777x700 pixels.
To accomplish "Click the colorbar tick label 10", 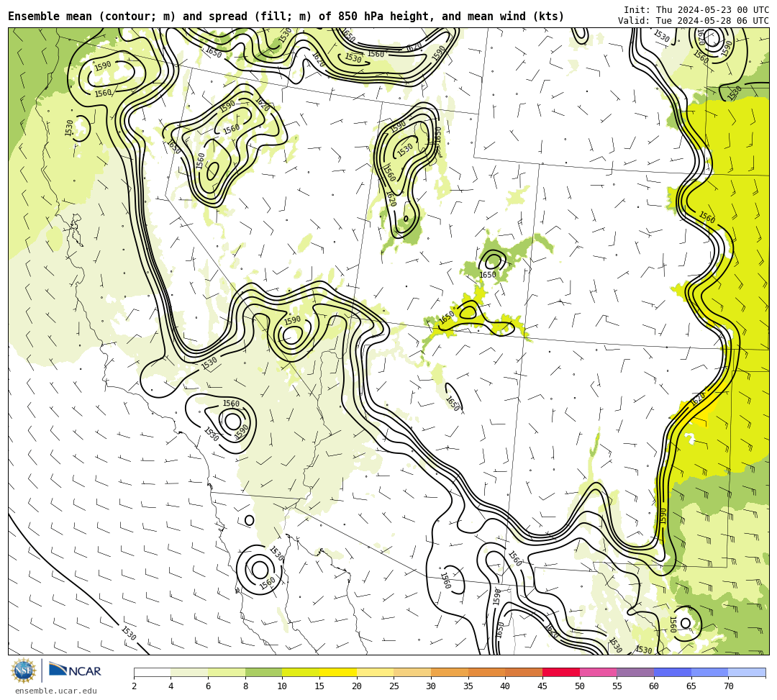I will [x=282, y=686].
